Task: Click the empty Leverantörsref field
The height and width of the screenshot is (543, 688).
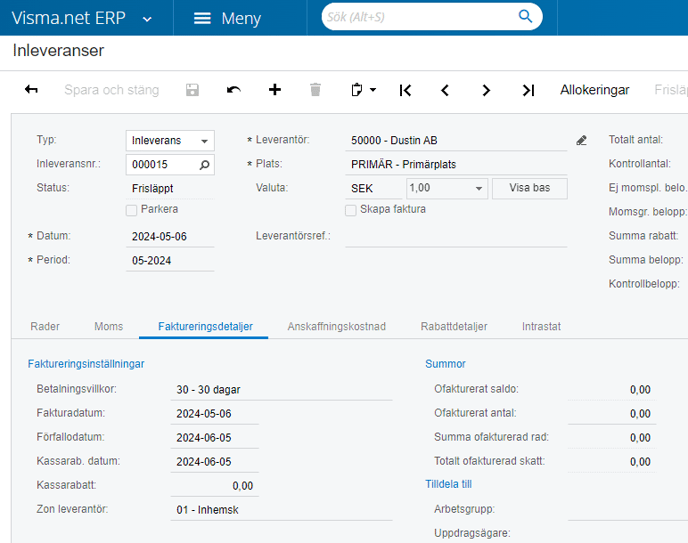Action: (x=456, y=237)
